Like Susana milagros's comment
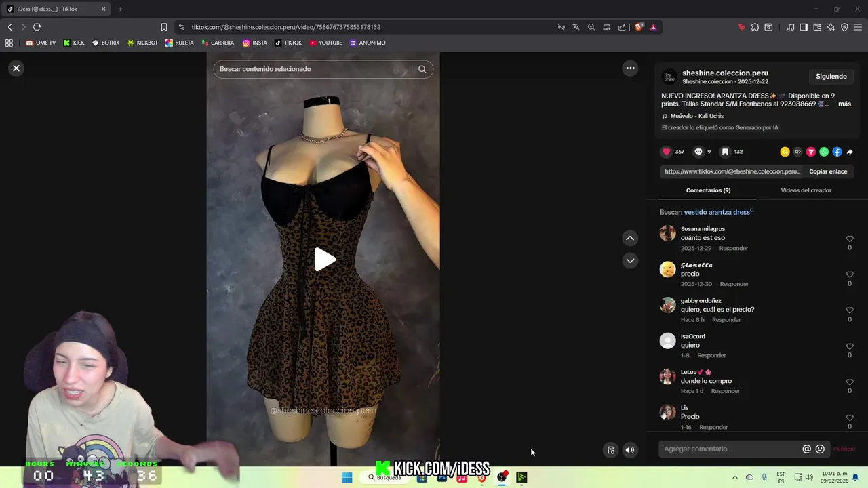 pyautogui.click(x=850, y=239)
